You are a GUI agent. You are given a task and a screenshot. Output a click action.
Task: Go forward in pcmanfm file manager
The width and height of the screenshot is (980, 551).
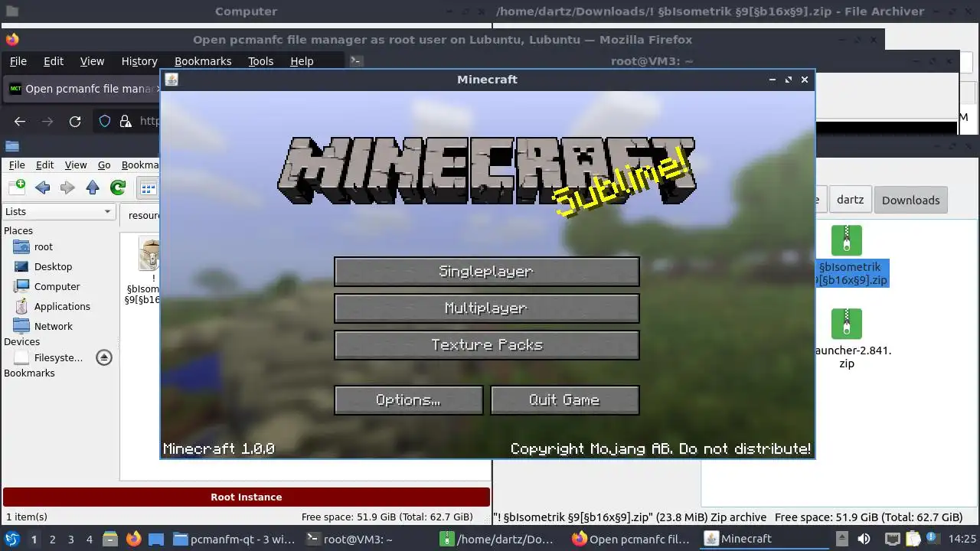pos(67,187)
